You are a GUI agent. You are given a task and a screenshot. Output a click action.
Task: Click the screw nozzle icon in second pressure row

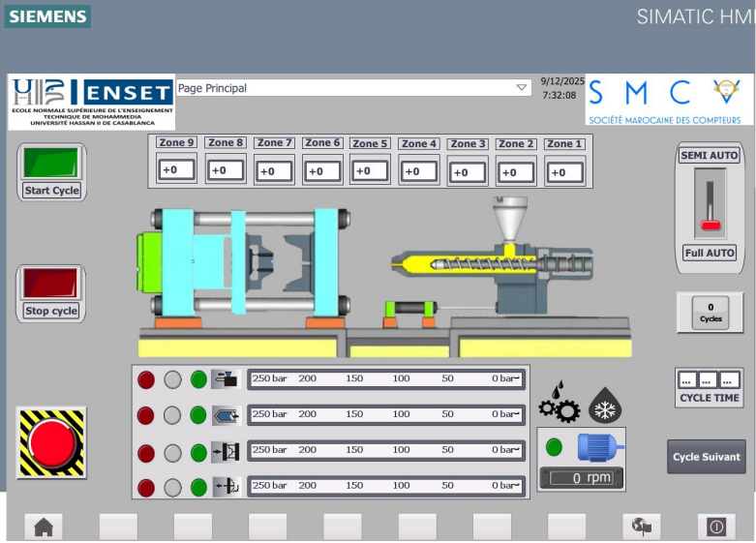pos(227,414)
